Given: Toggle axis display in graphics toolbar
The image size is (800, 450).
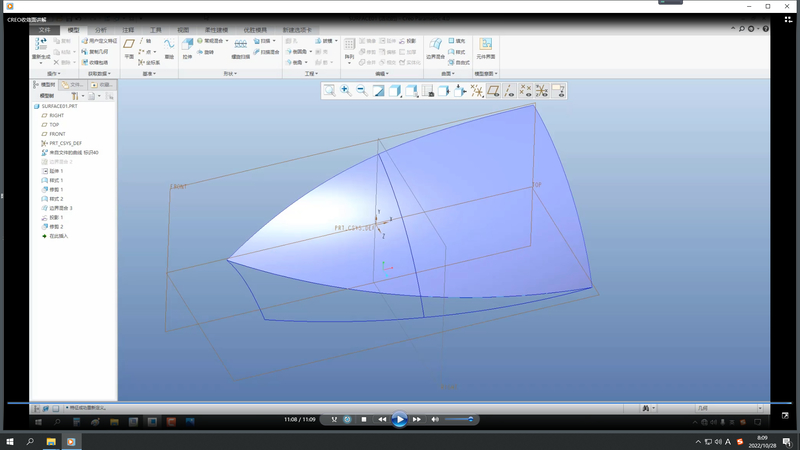Looking at the screenshot, I should click(509, 91).
